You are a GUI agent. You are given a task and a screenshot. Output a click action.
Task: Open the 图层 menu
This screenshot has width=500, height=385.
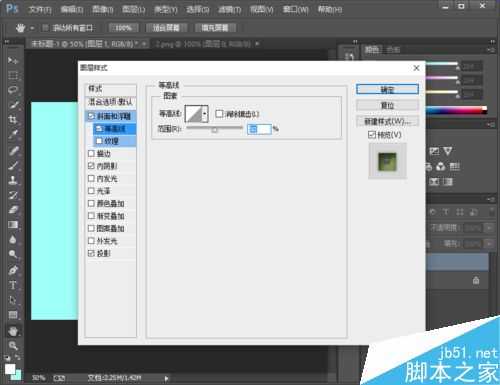pos(134,9)
